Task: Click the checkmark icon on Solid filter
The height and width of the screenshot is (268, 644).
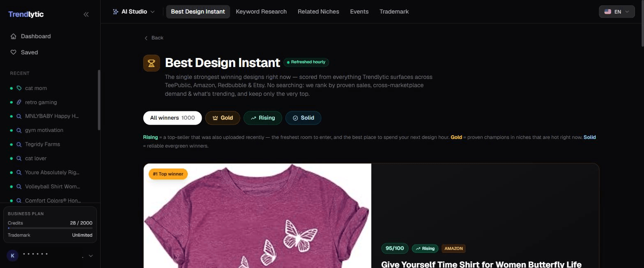Action: (x=295, y=118)
